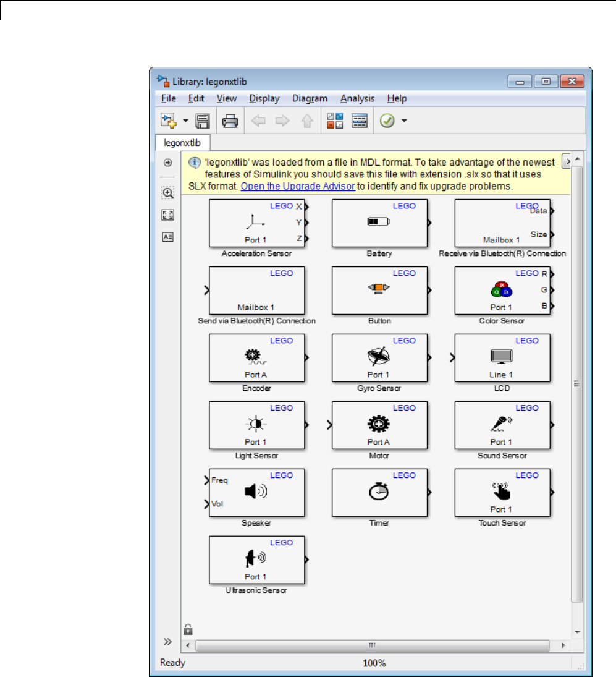Minimize the Library legonxtlib window
The width and height of the screenshot is (616, 677).
(520, 81)
